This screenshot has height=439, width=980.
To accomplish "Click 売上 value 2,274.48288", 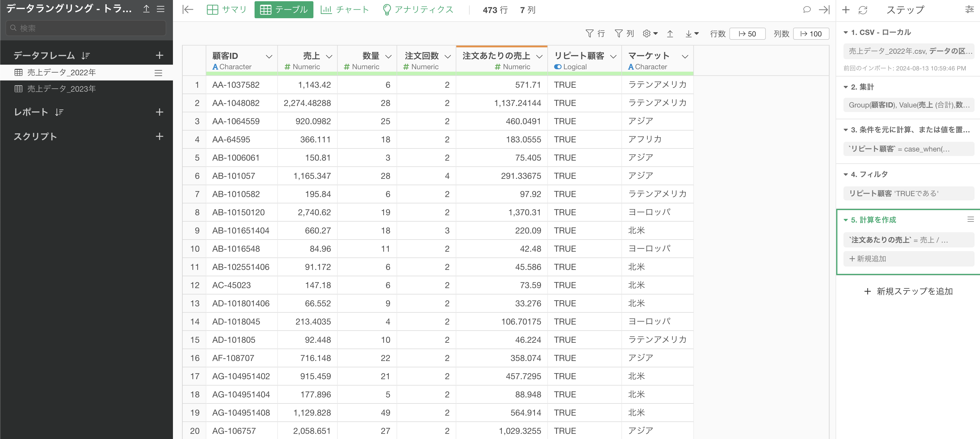I will [307, 103].
